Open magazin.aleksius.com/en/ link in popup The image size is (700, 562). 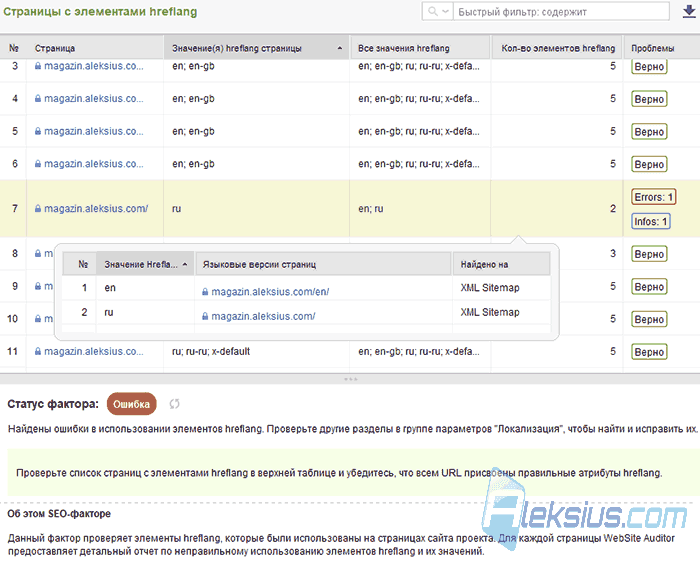pyautogui.click(x=270, y=291)
